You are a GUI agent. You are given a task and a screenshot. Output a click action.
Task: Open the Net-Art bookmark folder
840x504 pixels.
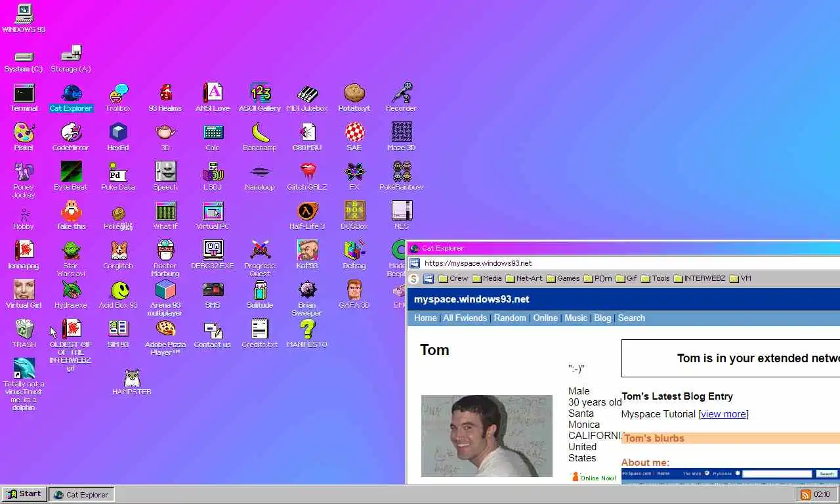[x=524, y=278]
